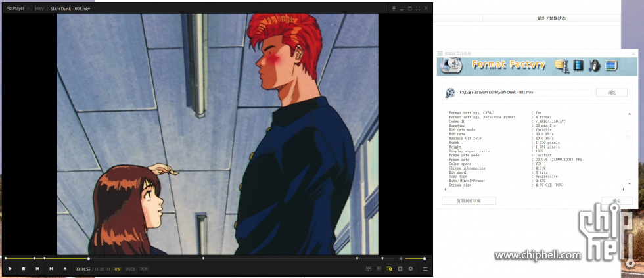Click the AVC1 video codec badge

click(x=130, y=269)
